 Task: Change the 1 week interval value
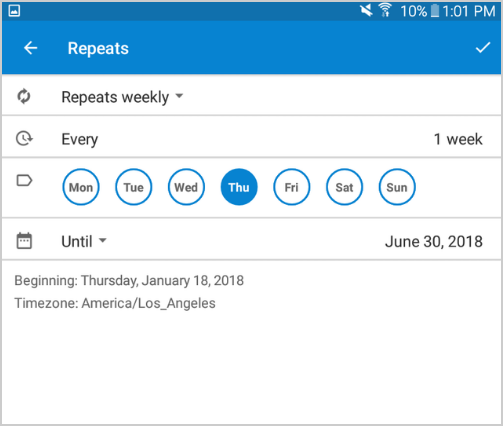click(458, 139)
